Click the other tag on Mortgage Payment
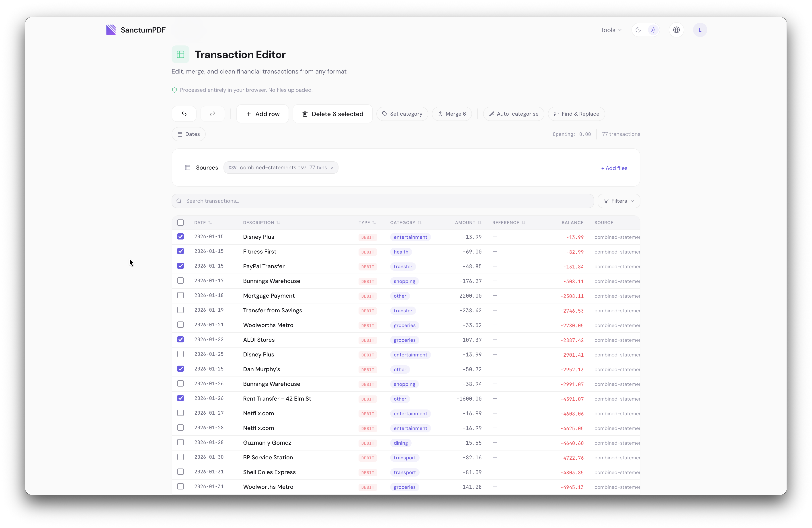The image size is (812, 528). pos(400,296)
